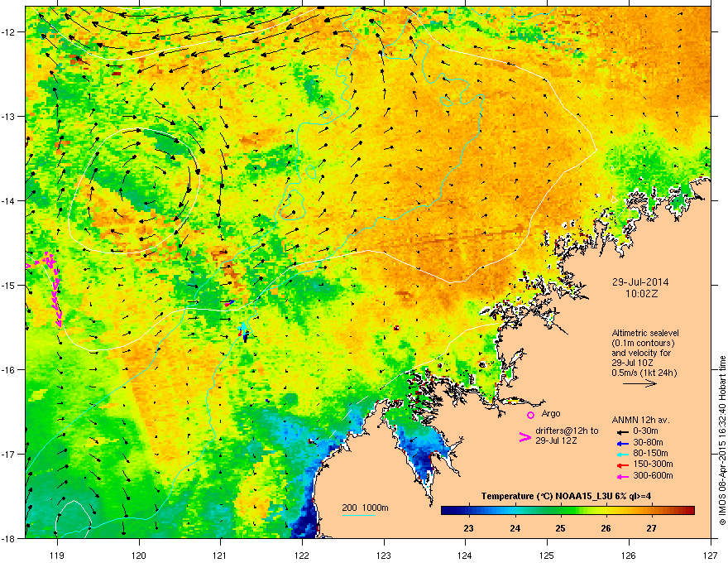Viewport: 728px width, 563px height.
Task: Click the 123 longitude axis label
Action: point(384,555)
